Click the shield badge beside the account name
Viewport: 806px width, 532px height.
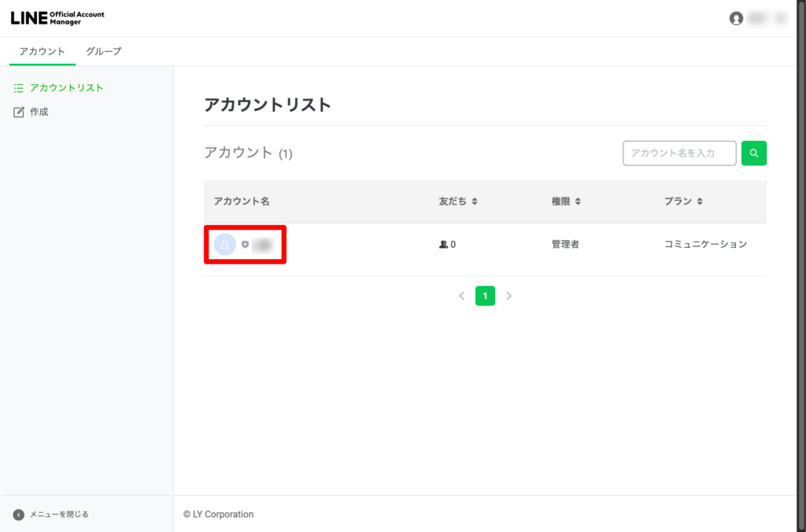tap(245, 245)
